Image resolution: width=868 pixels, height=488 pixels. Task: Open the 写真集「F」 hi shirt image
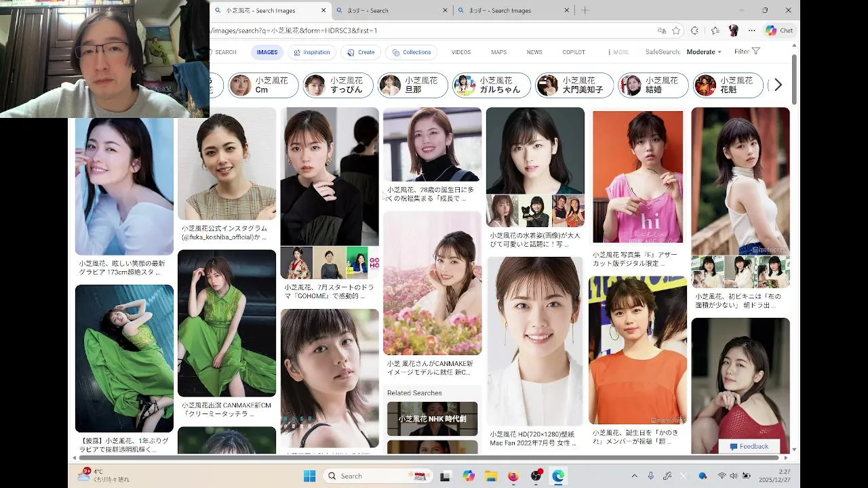click(x=637, y=177)
